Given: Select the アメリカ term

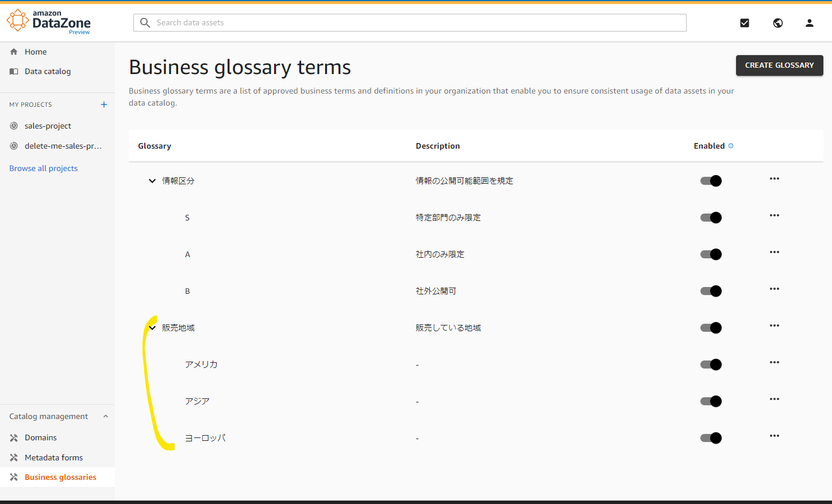Looking at the screenshot, I should coord(201,365).
